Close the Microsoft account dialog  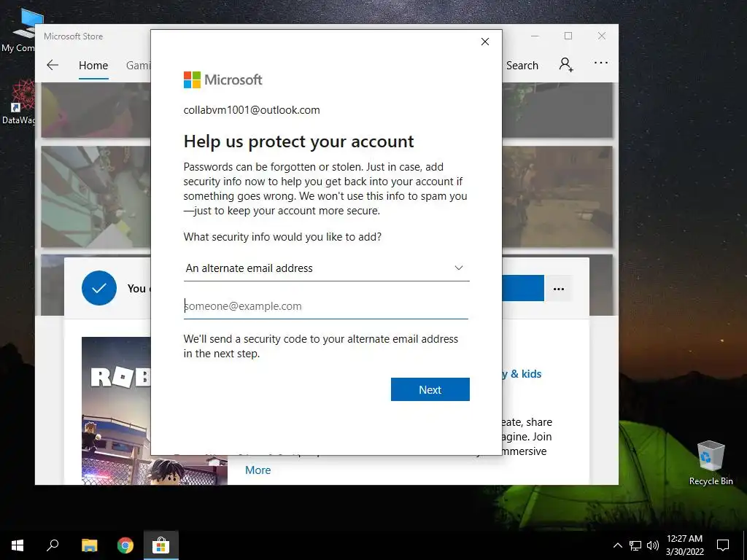pyautogui.click(x=485, y=42)
